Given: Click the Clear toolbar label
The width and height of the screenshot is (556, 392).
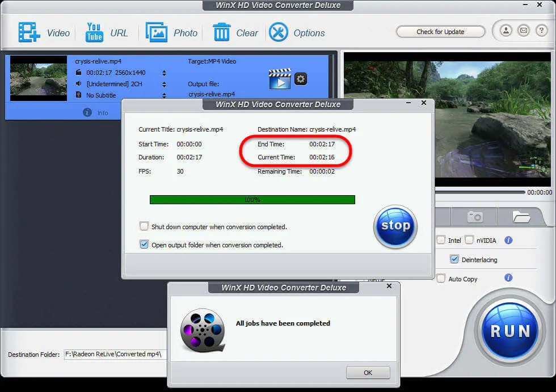Looking at the screenshot, I should pos(247,33).
